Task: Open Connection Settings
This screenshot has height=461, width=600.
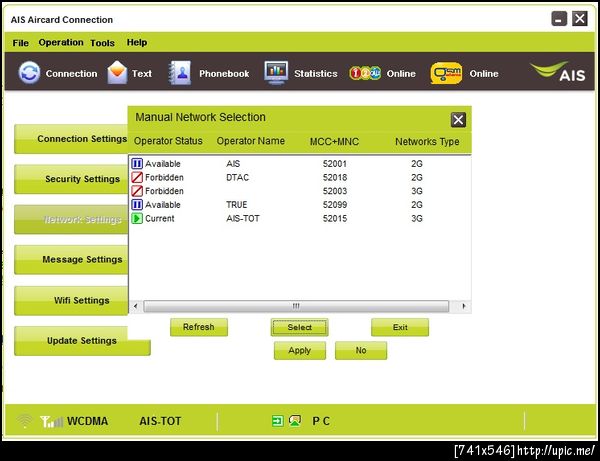Action: coord(71,139)
